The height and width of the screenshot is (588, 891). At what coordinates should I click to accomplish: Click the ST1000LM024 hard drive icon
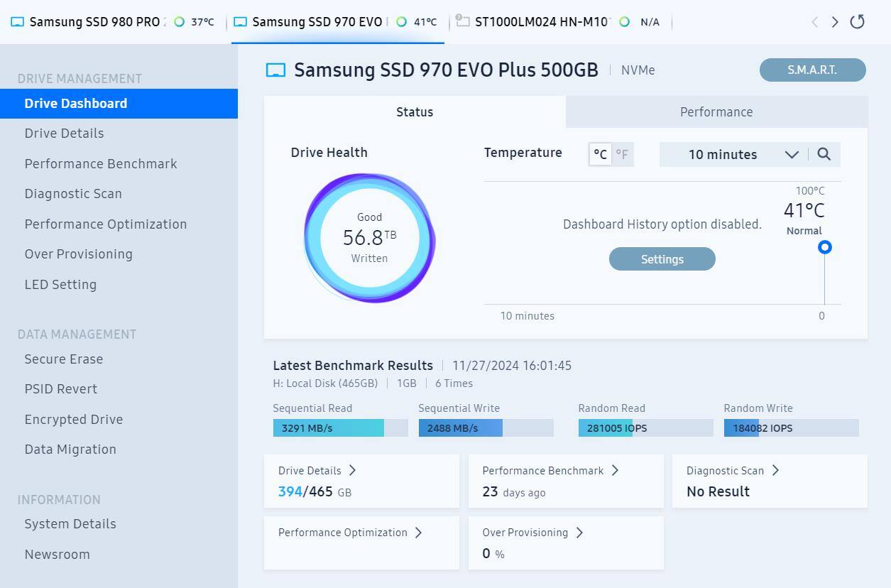tap(462, 21)
